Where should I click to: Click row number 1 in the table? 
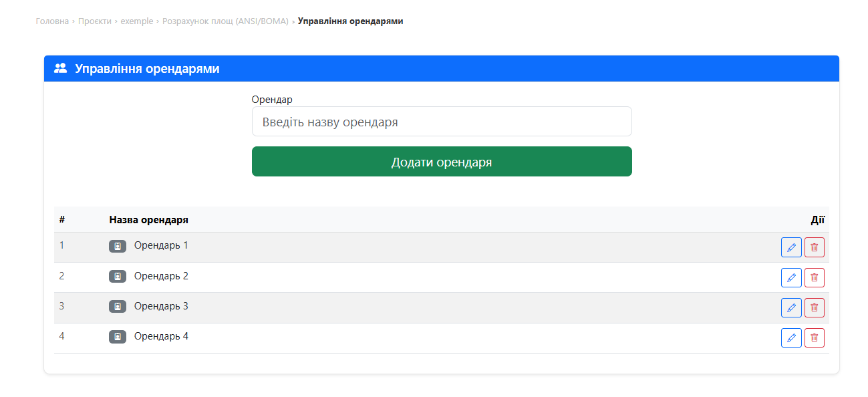point(62,245)
